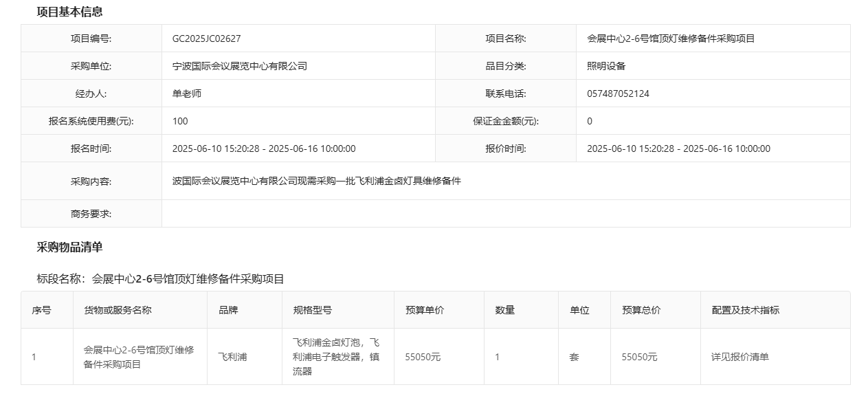Click the 采购单位 label

coord(91,66)
